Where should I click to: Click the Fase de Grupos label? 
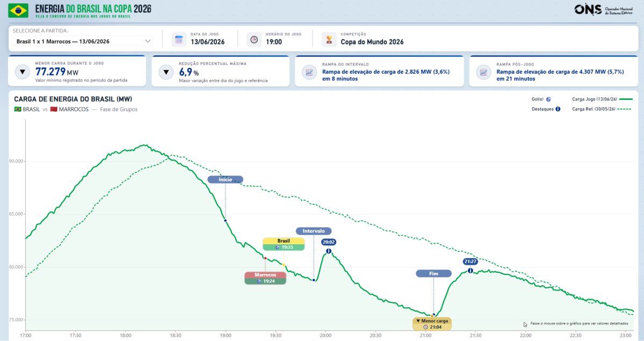[119, 110]
